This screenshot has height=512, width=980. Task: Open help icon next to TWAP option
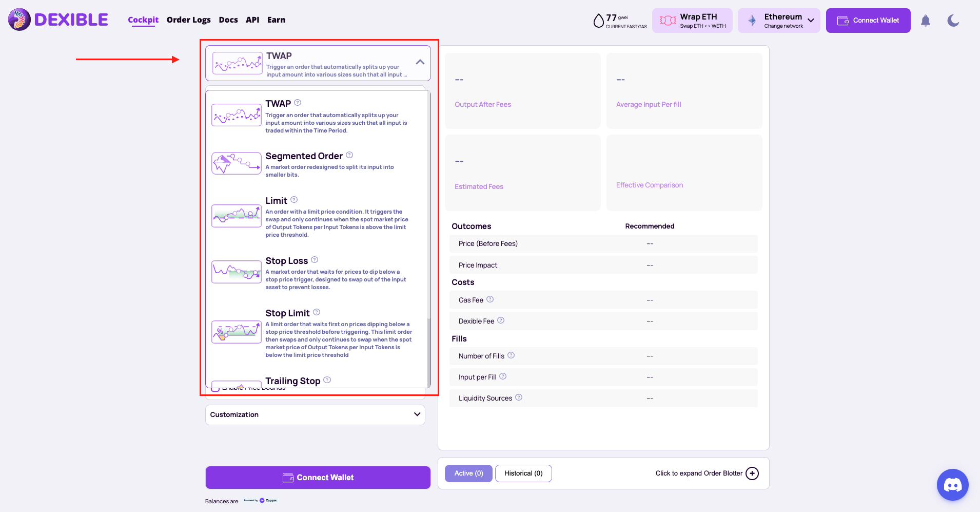[298, 103]
